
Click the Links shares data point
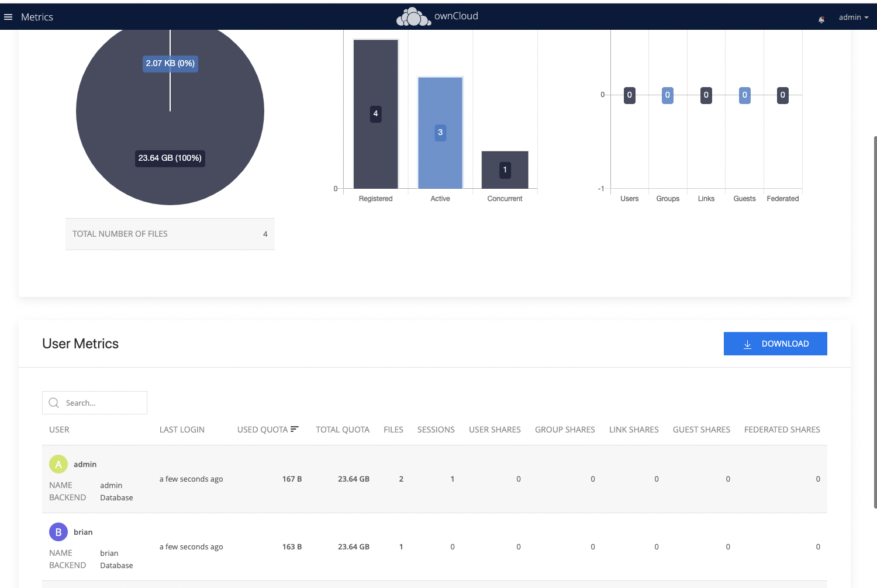(x=706, y=95)
